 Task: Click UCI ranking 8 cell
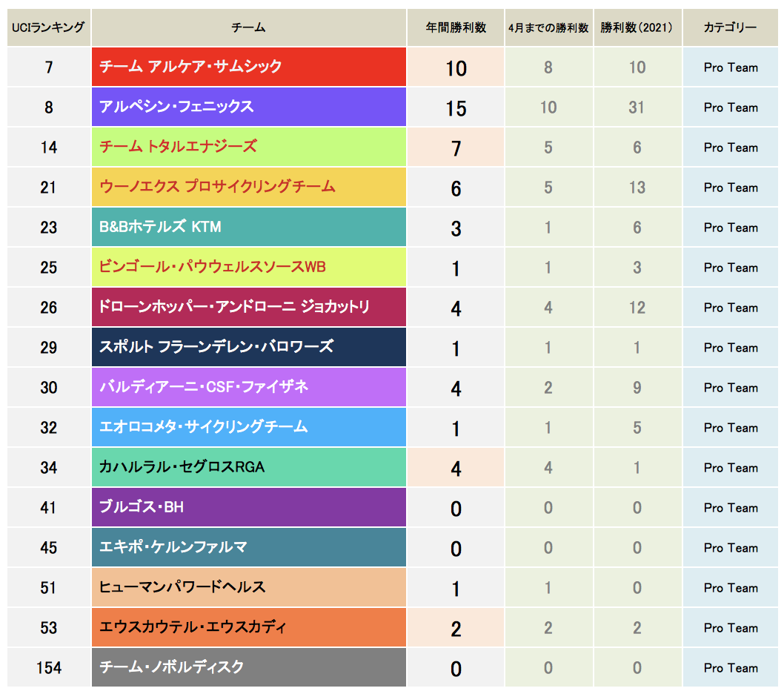point(48,107)
